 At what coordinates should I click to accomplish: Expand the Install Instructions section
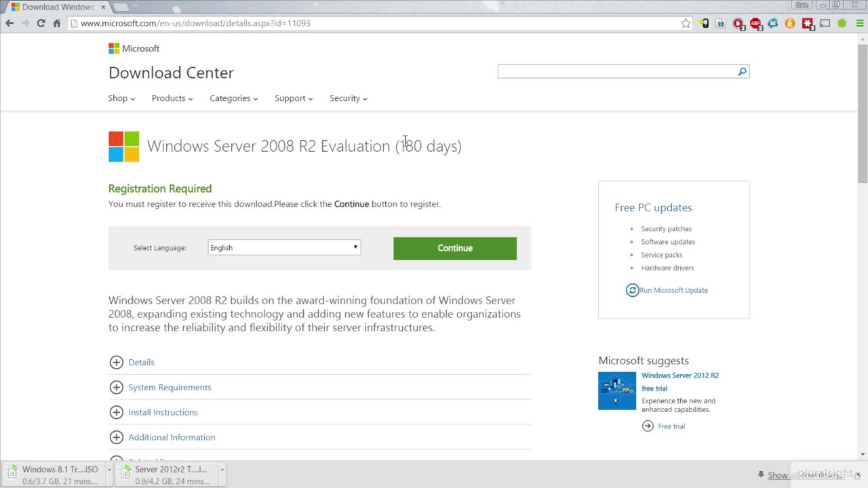(153, 412)
